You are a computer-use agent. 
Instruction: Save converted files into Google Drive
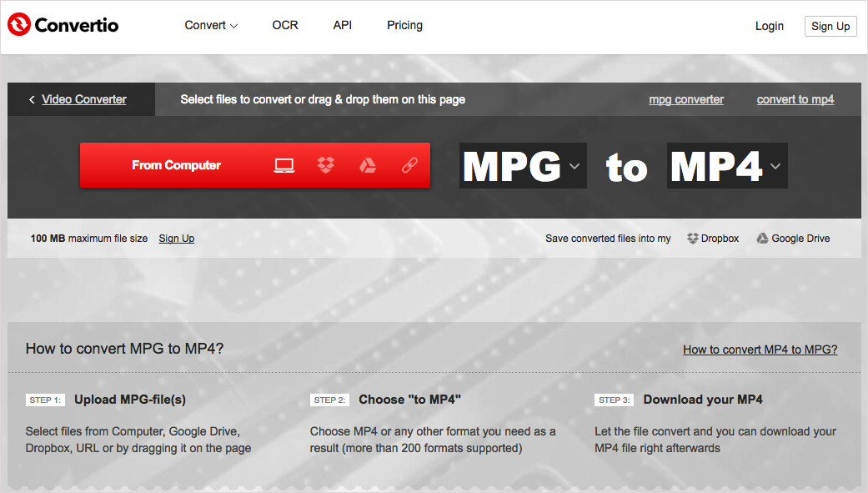pos(793,239)
